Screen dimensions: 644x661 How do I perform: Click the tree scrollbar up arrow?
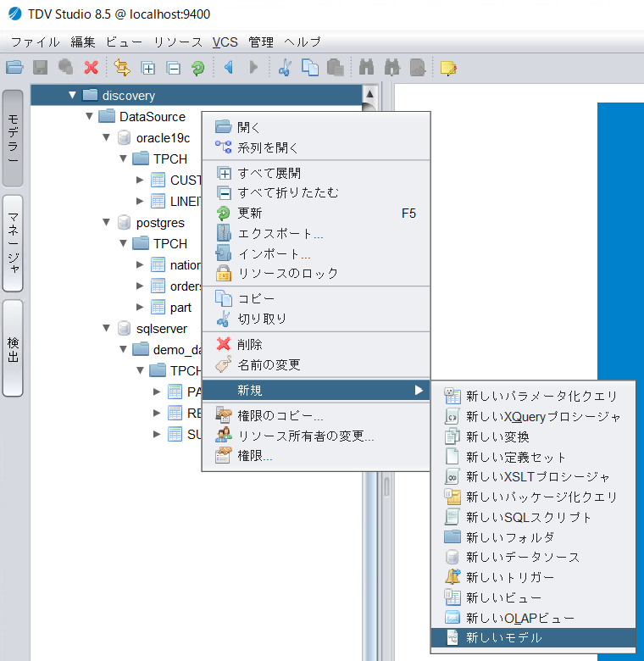tap(369, 93)
